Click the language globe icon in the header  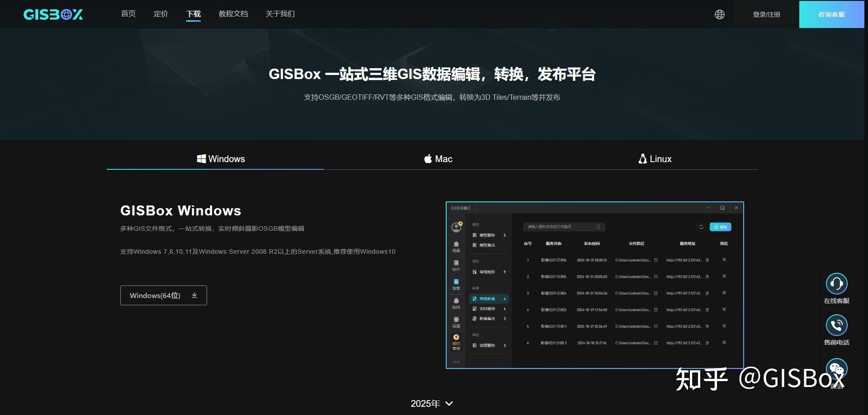point(720,14)
